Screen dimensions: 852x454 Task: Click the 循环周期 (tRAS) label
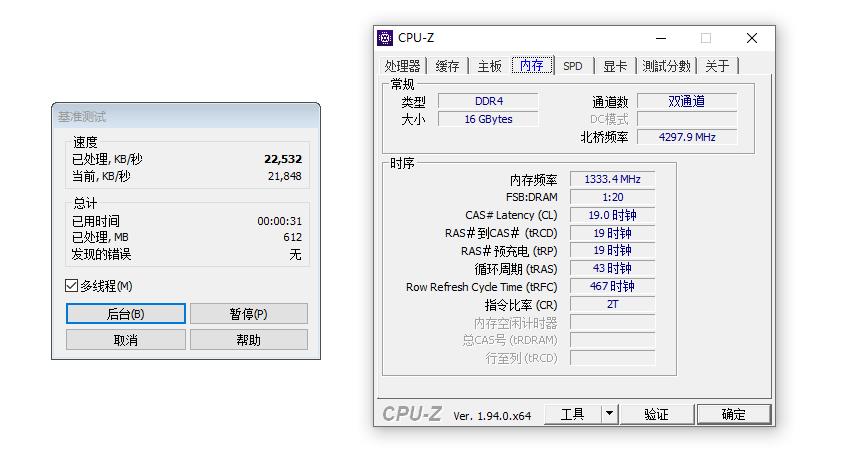tap(516, 269)
